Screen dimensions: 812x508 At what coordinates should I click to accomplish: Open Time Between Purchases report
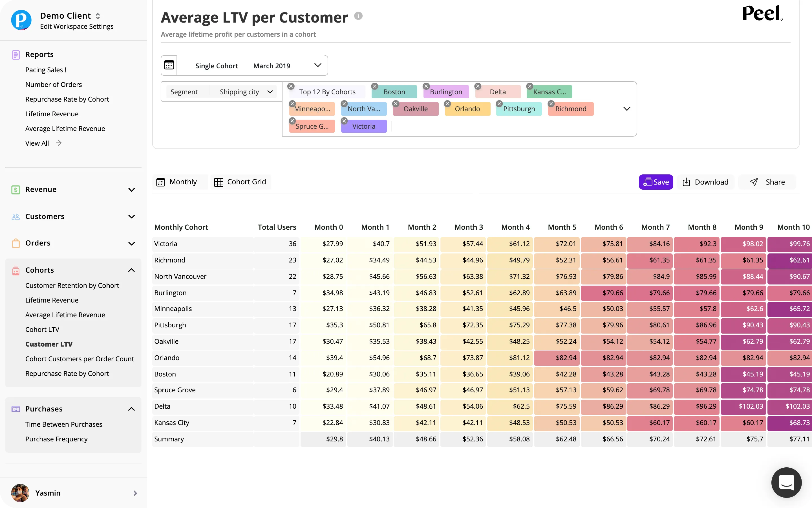tap(64, 424)
